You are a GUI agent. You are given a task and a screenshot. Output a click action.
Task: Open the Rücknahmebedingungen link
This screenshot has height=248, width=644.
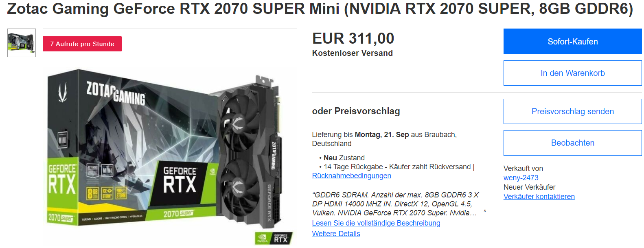click(x=351, y=176)
